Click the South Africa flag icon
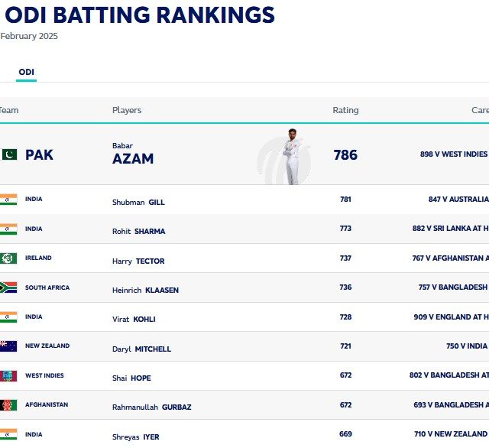This screenshot has width=489, height=448. (x=8, y=287)
